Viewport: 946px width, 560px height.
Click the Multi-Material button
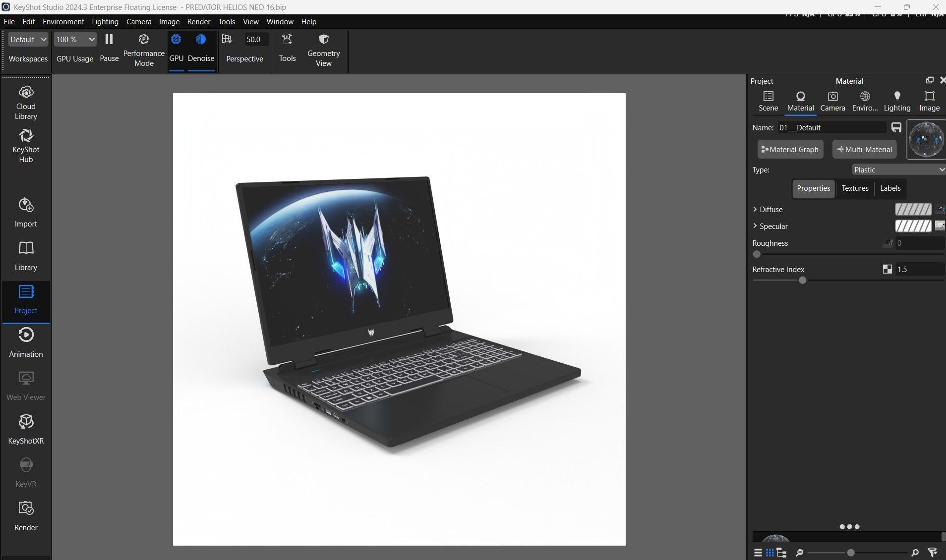[864, 149]
